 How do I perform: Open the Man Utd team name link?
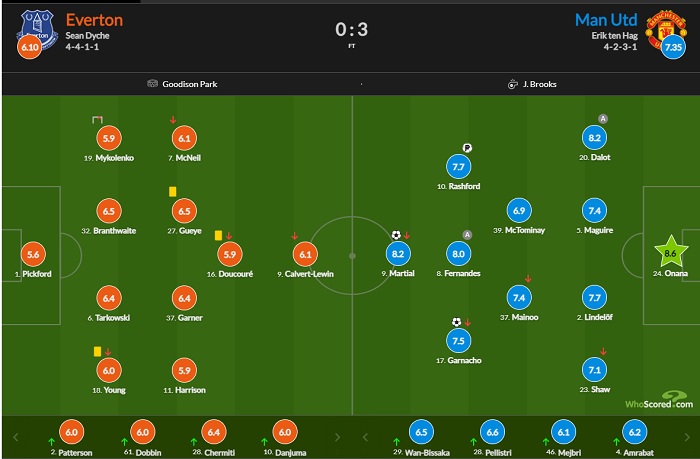[607, 19]
